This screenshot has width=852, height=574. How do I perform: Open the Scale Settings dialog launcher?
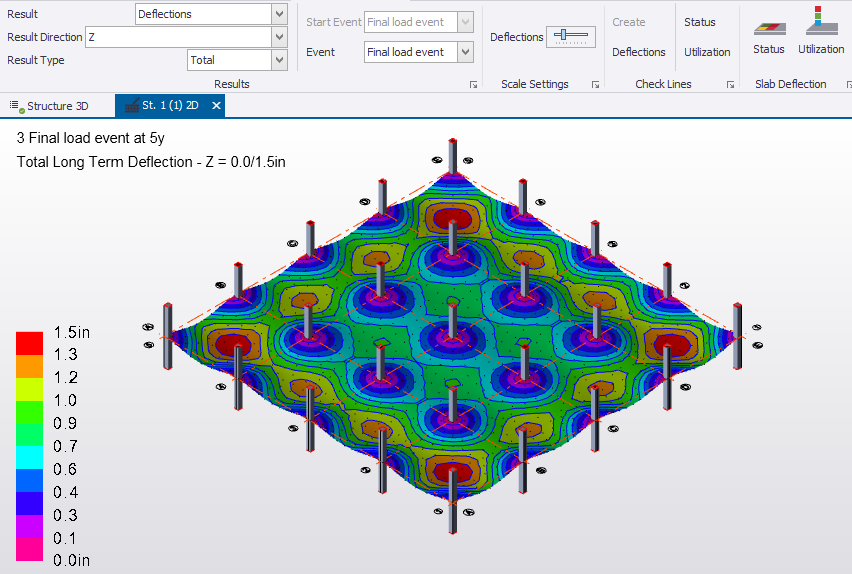[595, 85]
